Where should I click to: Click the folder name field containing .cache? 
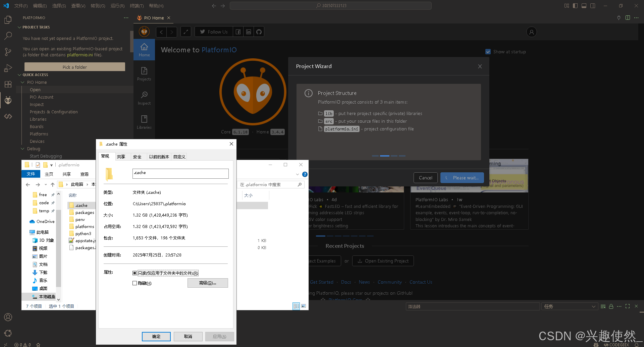[180, 173]
